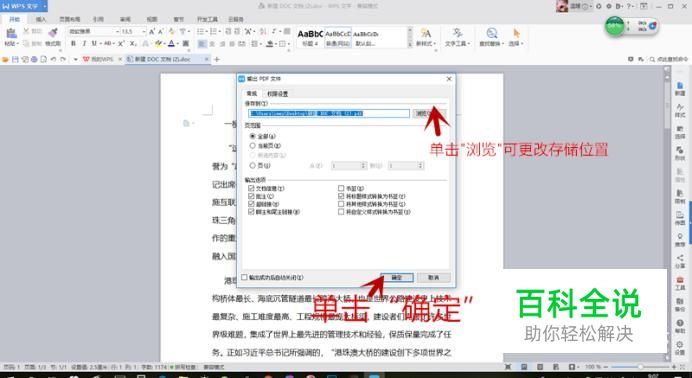Screen dimensions: 692x378
Task: Open the 引用 (References) ribbon tab
Action: click(x=98, y=19)
